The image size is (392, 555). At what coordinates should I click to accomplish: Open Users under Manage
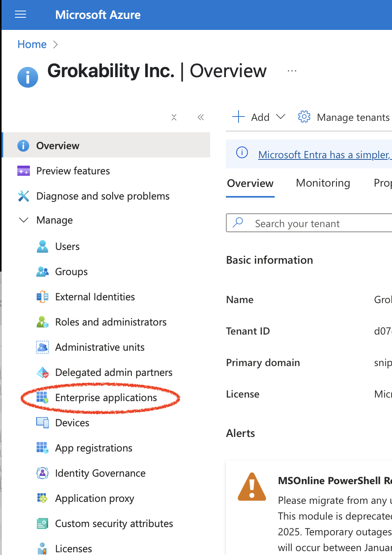(x=67, y=246)
